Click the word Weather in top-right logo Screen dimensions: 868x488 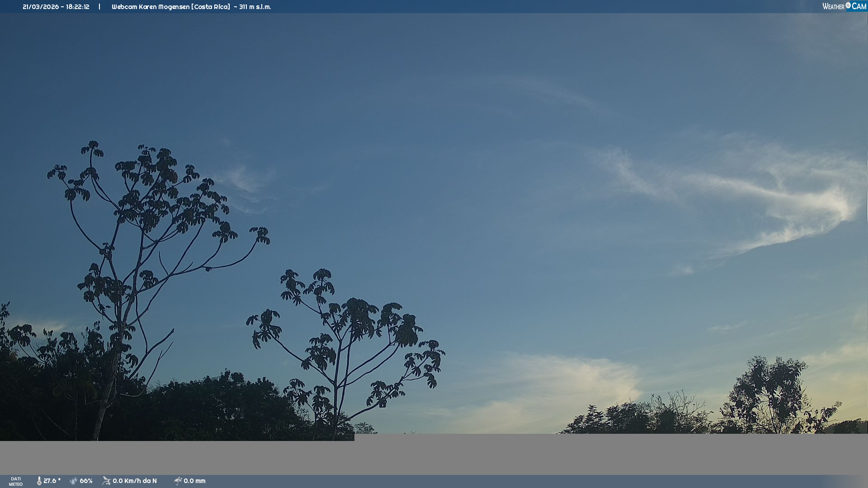coord(833,6)
